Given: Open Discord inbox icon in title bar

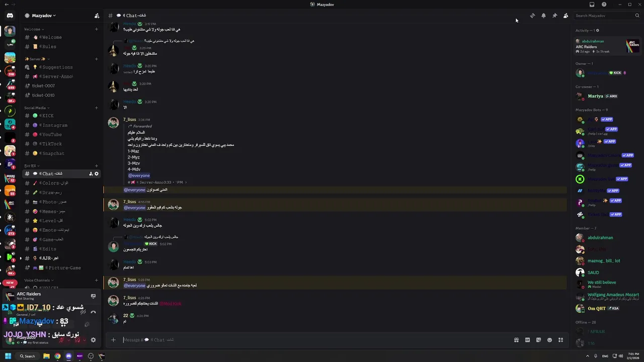Looking at the screenshot, I should pyautogui.click(x=592, y=5).
